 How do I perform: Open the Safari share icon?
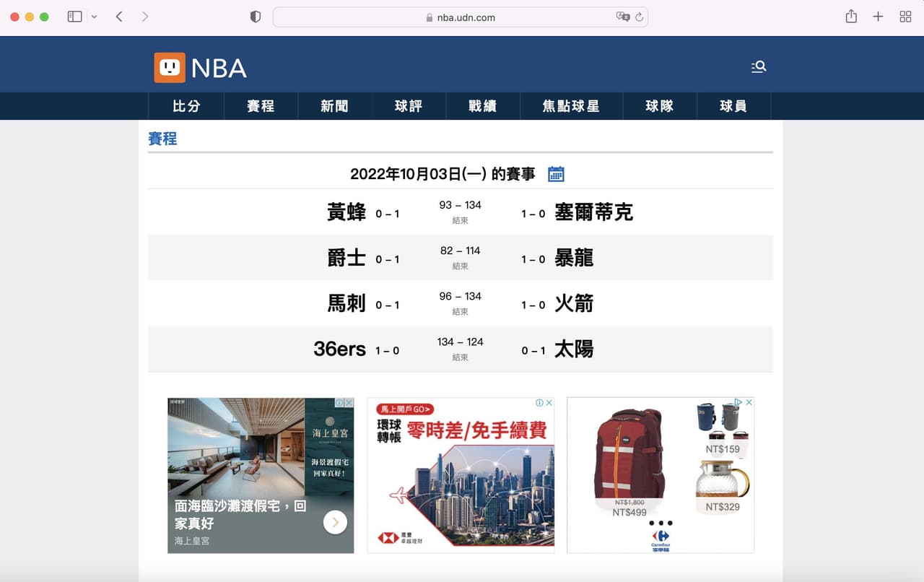click(x=851, y=17)
